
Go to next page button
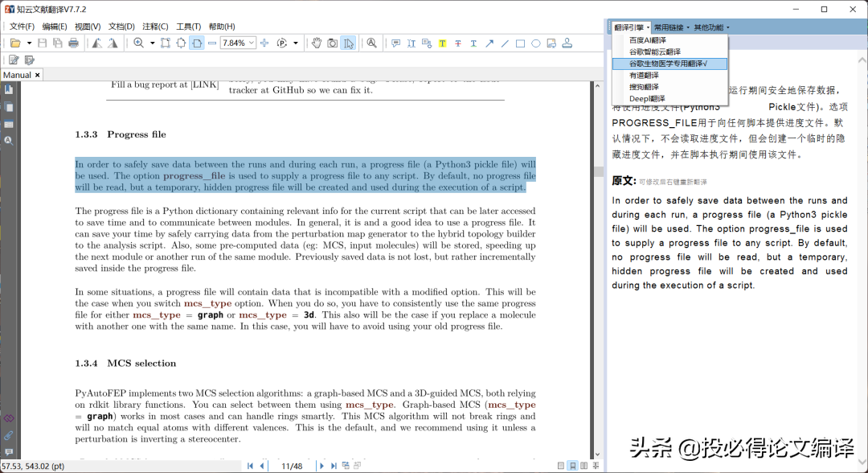tap(321, 466)
